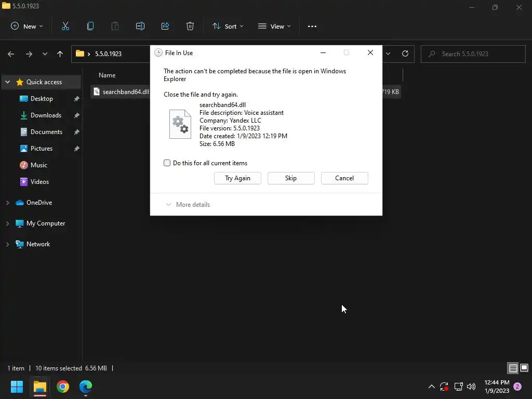
Task: Click the Skip button
Action: [x=291, y=178]
